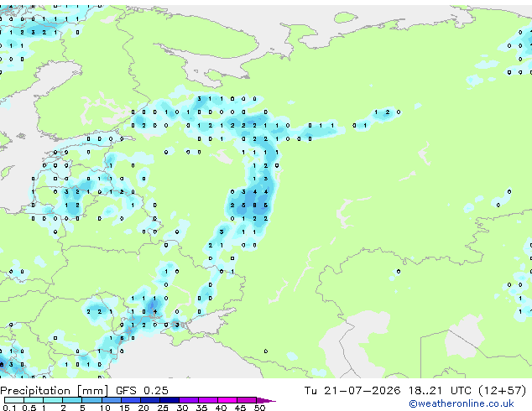Click the '(12+57)' forecast run text

[x=503, y=391]
